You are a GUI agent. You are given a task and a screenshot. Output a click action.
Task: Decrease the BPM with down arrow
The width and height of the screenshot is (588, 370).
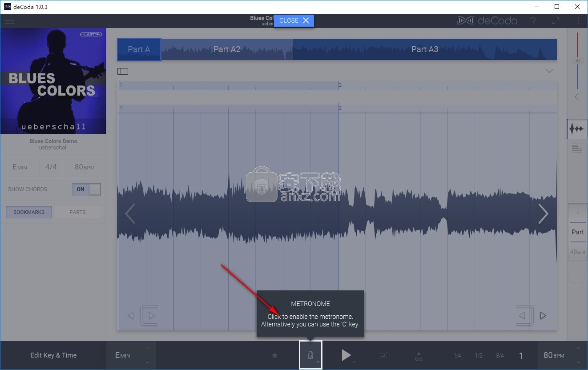pyautogui.click(x=579, y=362)
